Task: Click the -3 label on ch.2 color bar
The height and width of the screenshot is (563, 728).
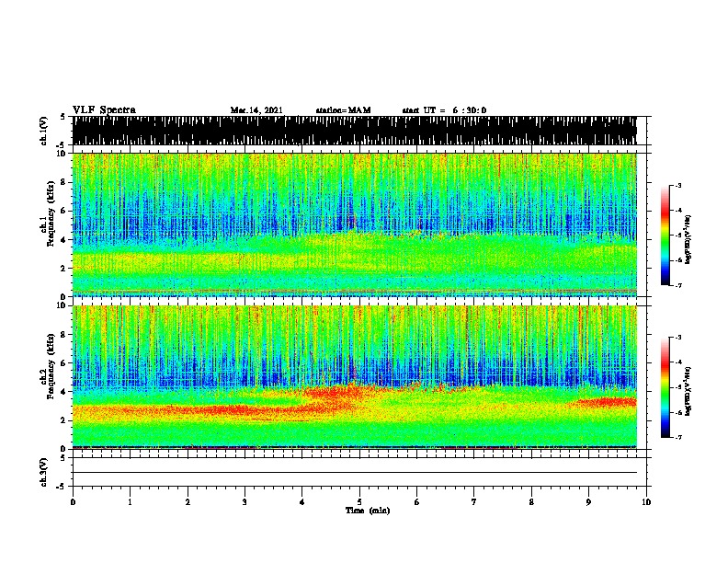Action: point(677,338)
